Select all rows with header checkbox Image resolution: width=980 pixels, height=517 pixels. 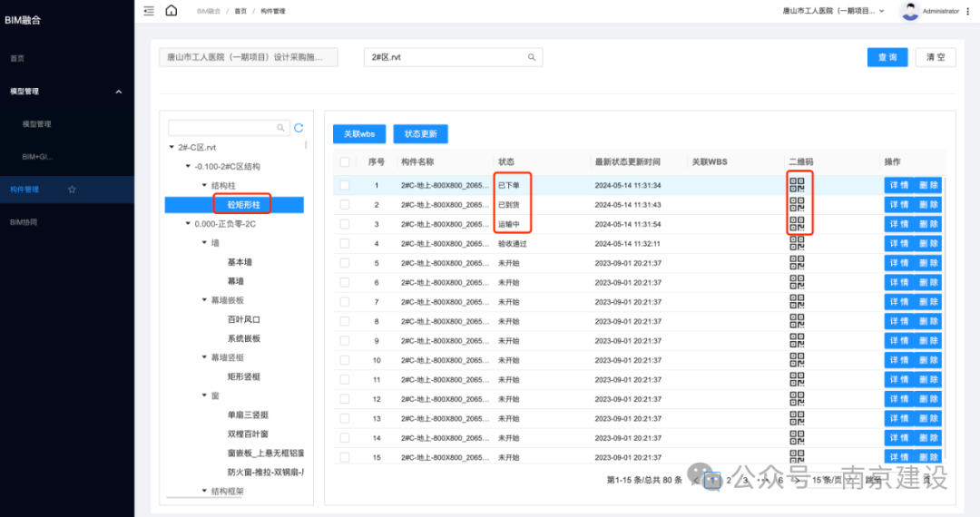pyautogui.click(x=345, y=161)
